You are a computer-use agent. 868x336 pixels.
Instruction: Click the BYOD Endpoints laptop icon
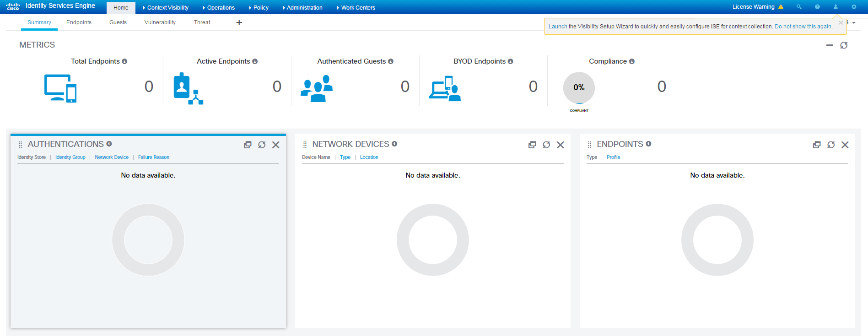[445, 88]
